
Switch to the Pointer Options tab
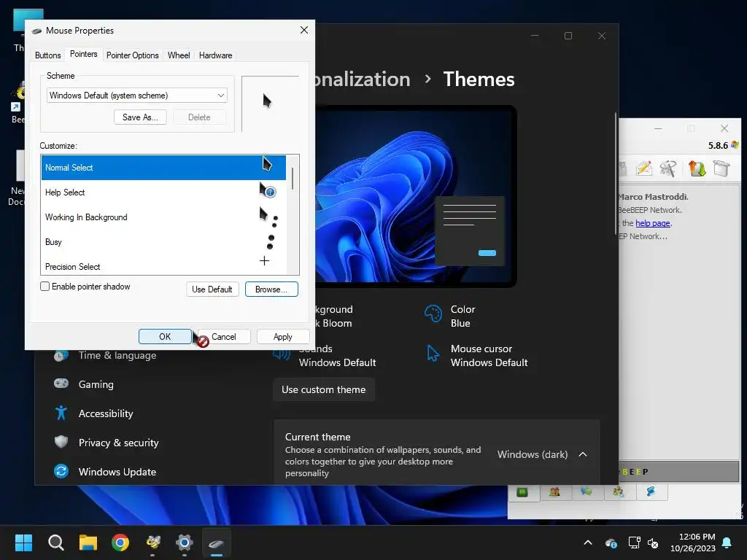[x=133, y=55]
